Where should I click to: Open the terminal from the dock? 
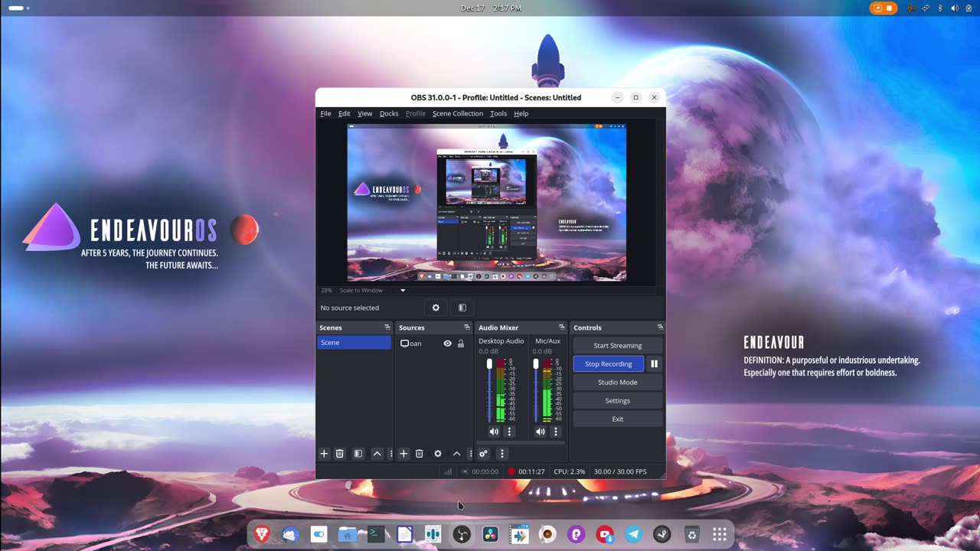click(x=376, y=534)
